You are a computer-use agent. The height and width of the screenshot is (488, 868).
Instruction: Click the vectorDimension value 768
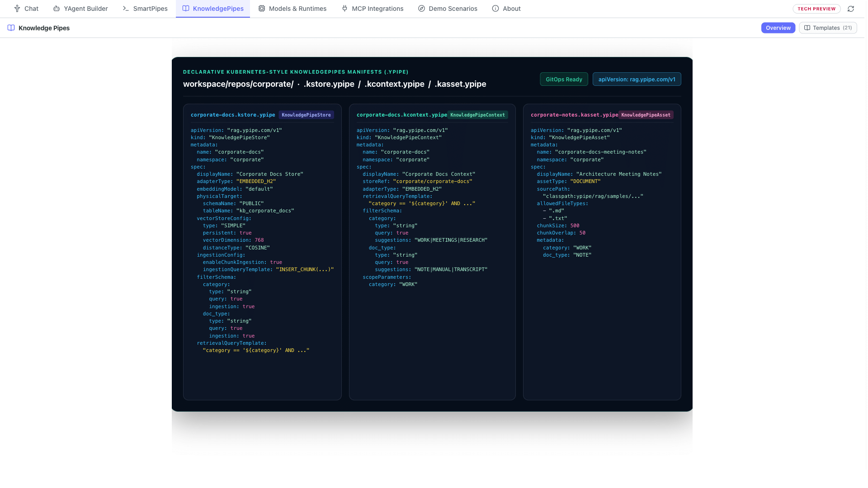(x=259, y=240)
